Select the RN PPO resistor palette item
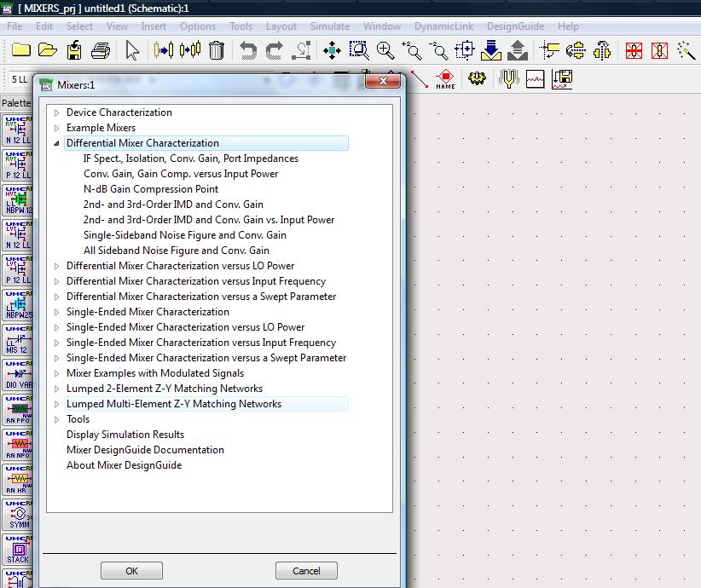 coord(17,410)
